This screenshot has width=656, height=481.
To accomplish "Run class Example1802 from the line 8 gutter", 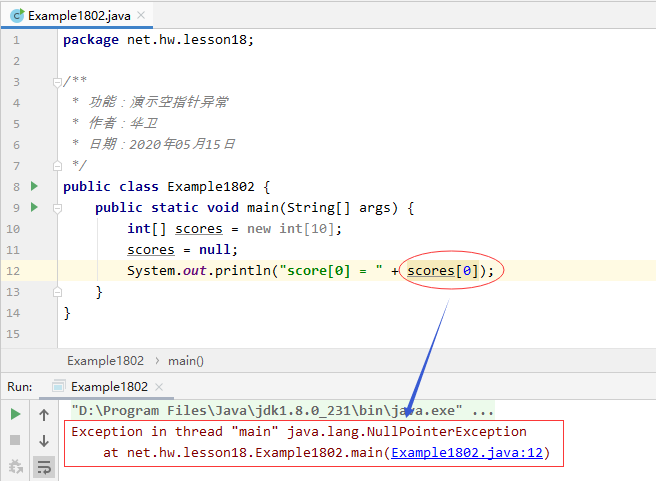I will (x=34, y=186).
